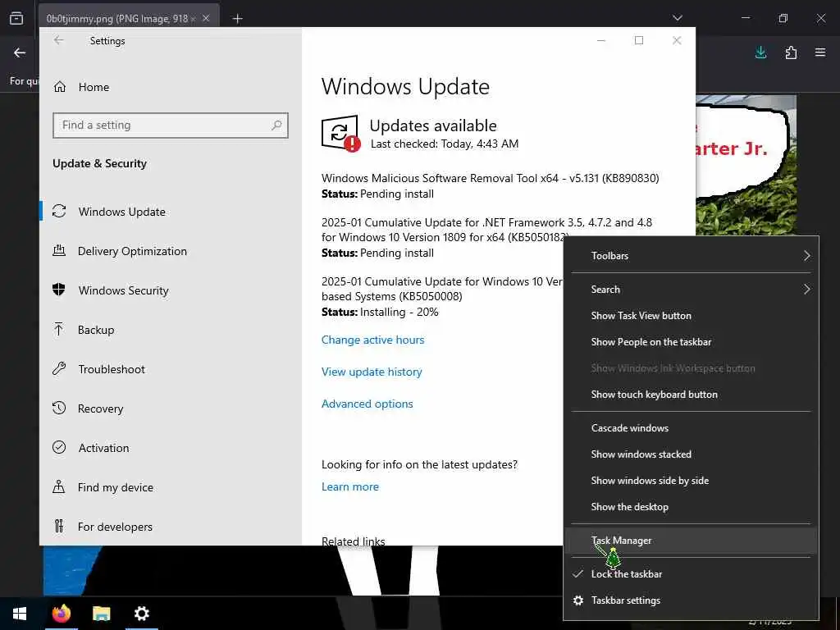
Task: Open Advanced options link
Action: 367,404
